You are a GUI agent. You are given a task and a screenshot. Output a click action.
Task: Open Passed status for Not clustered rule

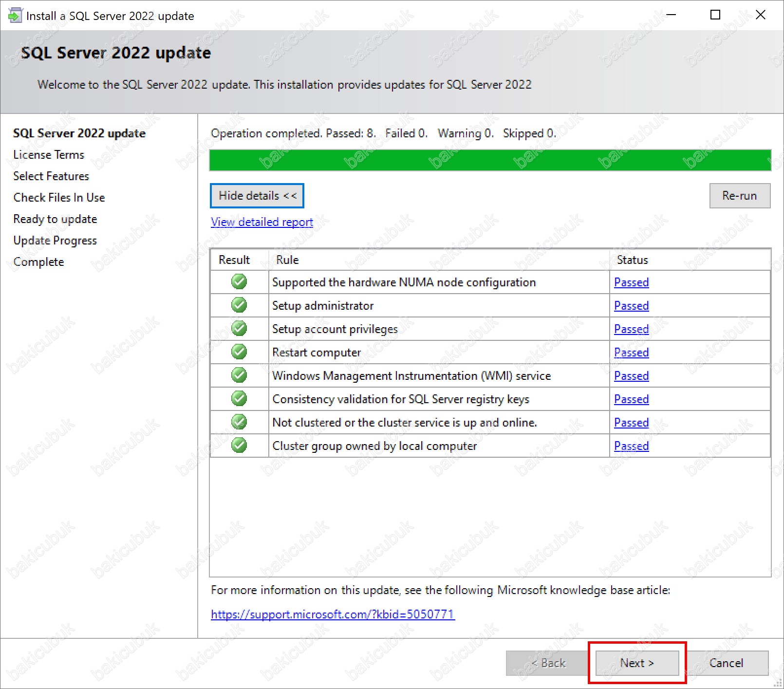pyautogui.click(x=632, y=423)
